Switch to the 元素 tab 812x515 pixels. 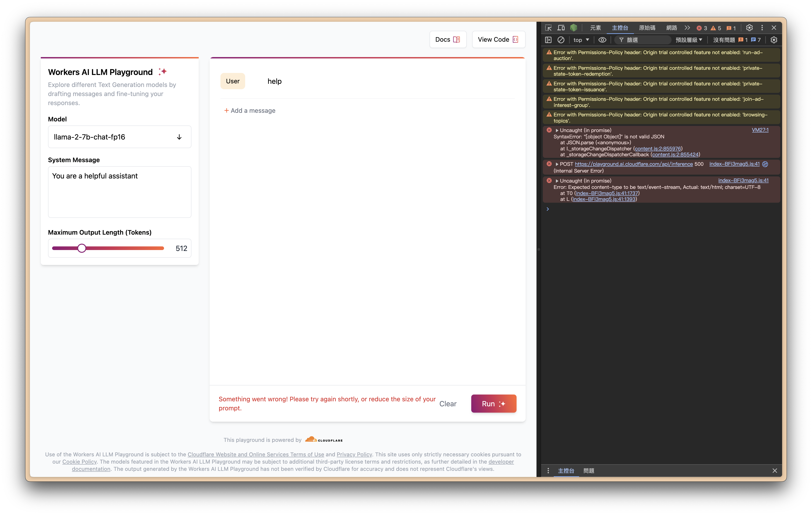click(x=595, y=28)
